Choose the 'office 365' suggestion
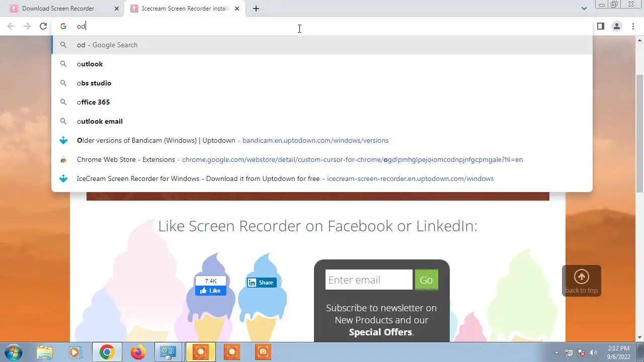Viewport: 644px width, 362px height. 322,102
